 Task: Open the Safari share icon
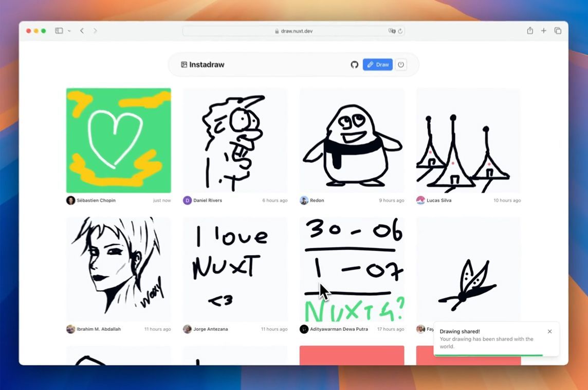530,30
